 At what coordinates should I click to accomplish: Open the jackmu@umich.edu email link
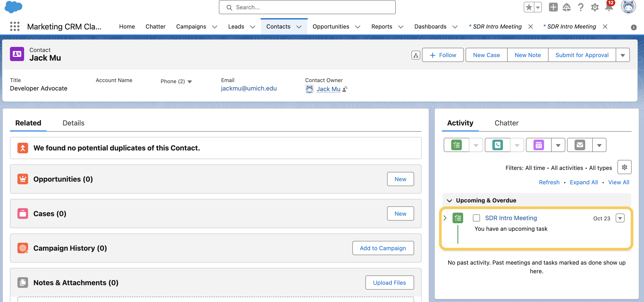click(x=249, y=88)
